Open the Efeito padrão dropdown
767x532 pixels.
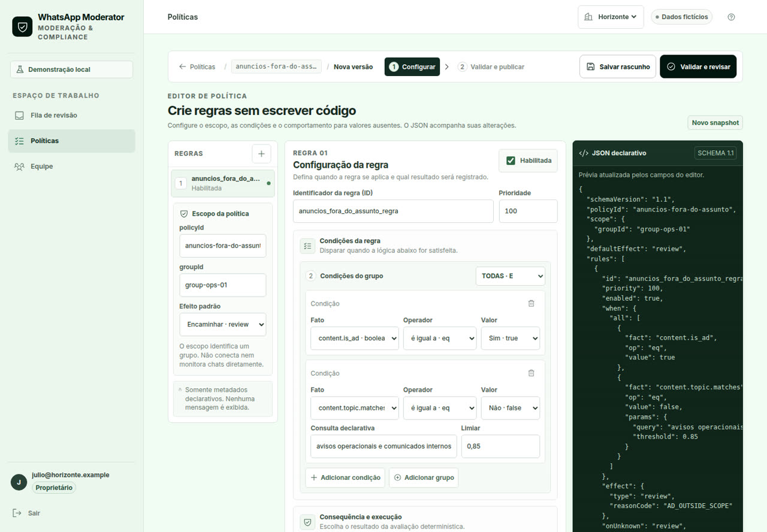point(223,324)
